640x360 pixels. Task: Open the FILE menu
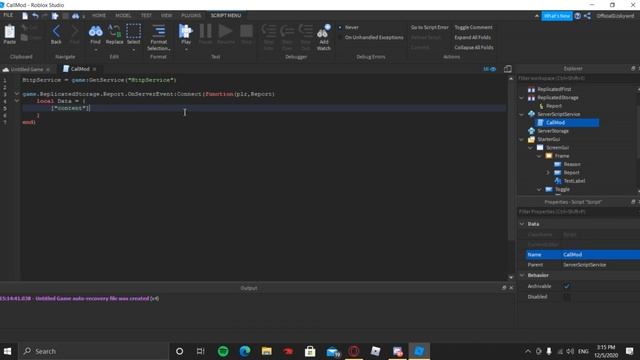tap(8, 16)
